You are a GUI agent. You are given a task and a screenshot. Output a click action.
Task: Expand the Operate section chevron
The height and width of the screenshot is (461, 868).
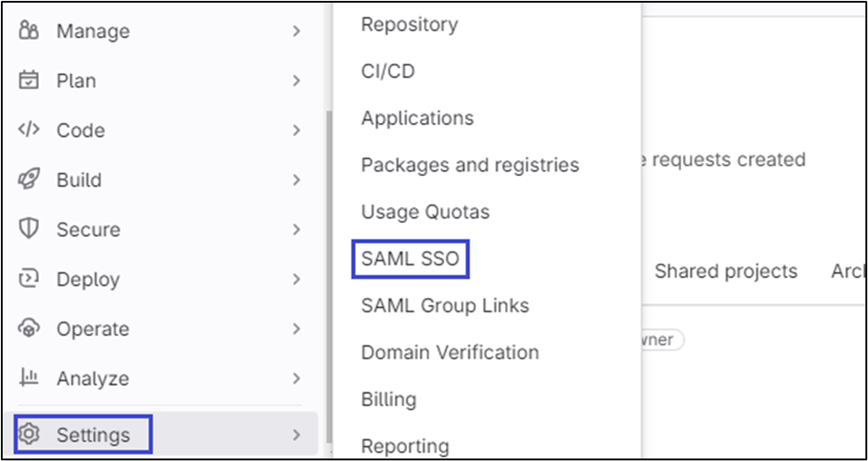pos(296,328)
